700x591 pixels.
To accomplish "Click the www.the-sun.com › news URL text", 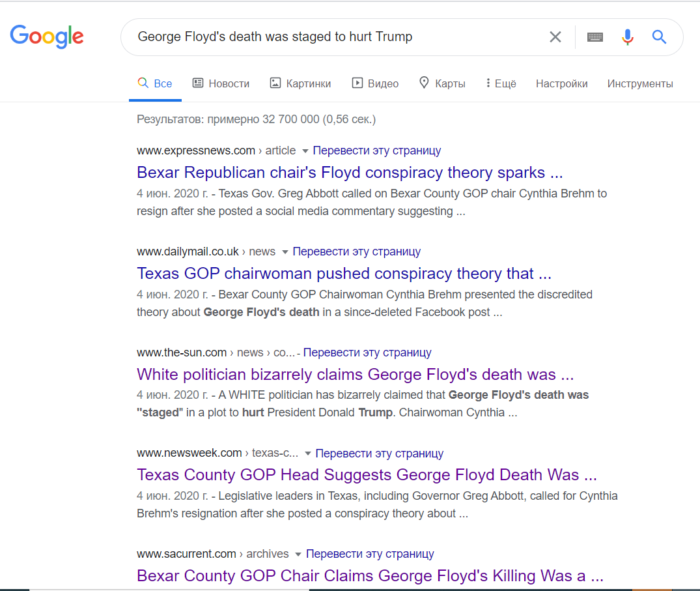I will (216, 353).
